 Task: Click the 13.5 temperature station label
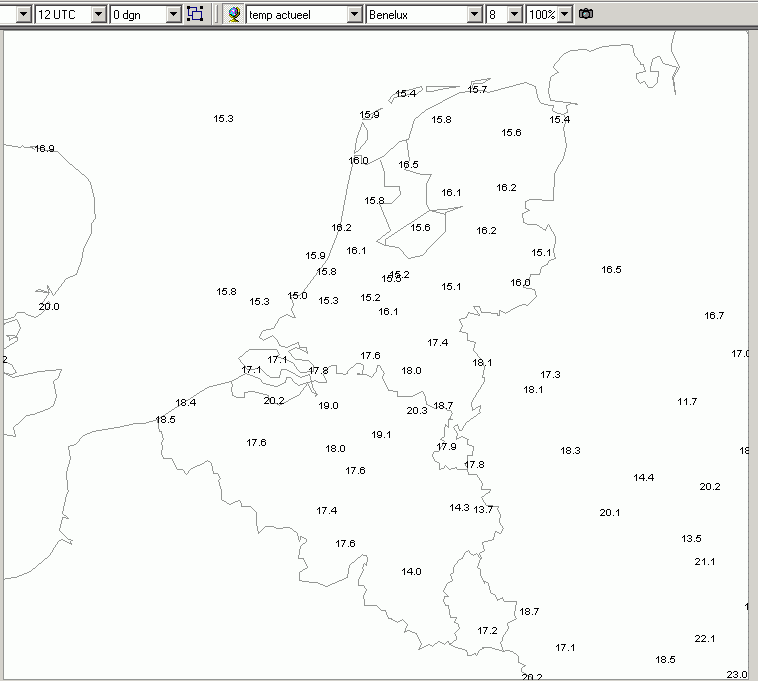tap(691, 538)
